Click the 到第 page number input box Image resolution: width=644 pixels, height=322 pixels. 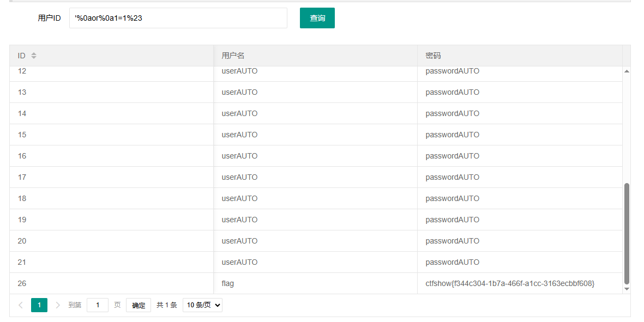tap(98, 305)
